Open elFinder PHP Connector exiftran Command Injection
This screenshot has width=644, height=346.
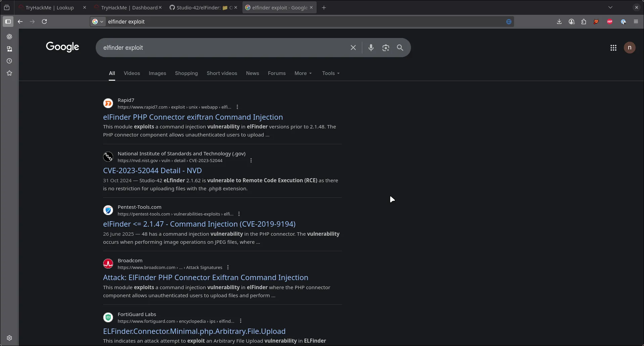[193, 117]
